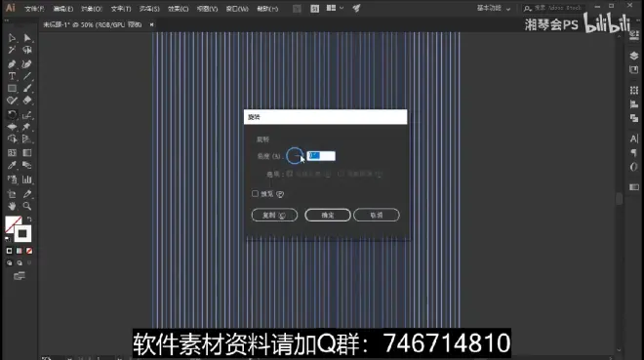Viewport: 644px width, 360px height.
Task: Select the Width tool
Action: [x=12, y=127]
